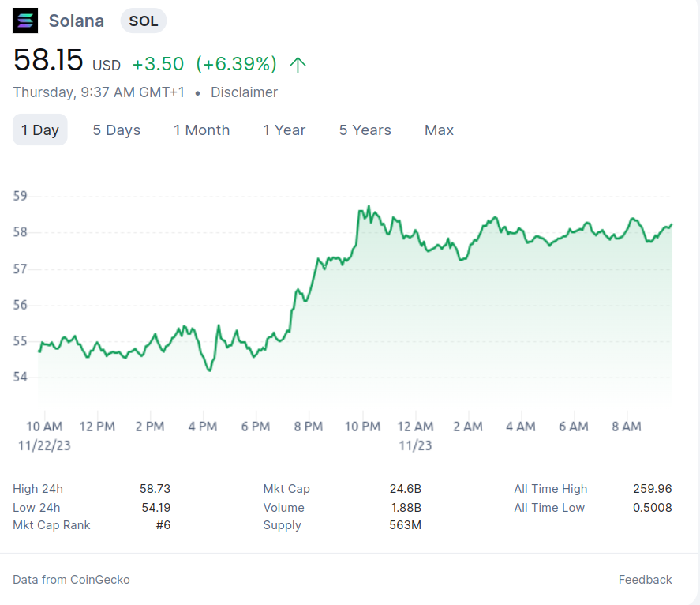700x605 pixels.
Task: Click the green upward trend arrow
Action: tap(298, 64)
